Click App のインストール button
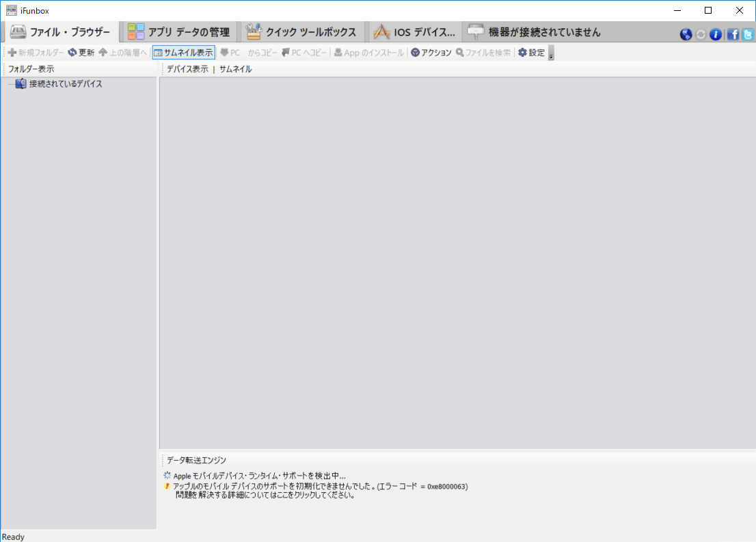The width and height of the screenshot is (756, 542). [x=369, y=52]
